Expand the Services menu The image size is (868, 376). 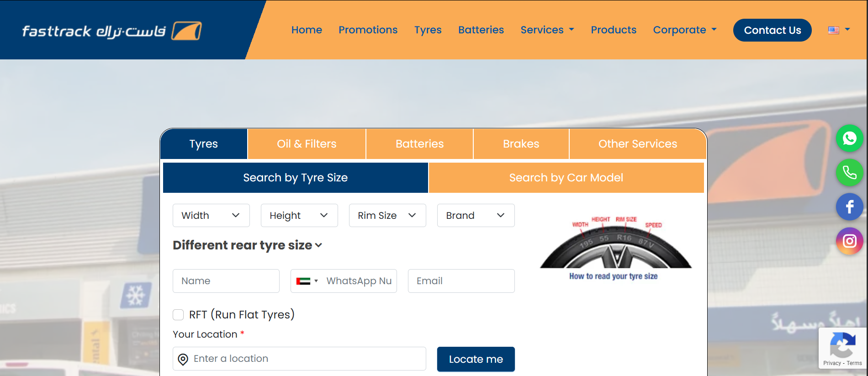click(547, 30)
